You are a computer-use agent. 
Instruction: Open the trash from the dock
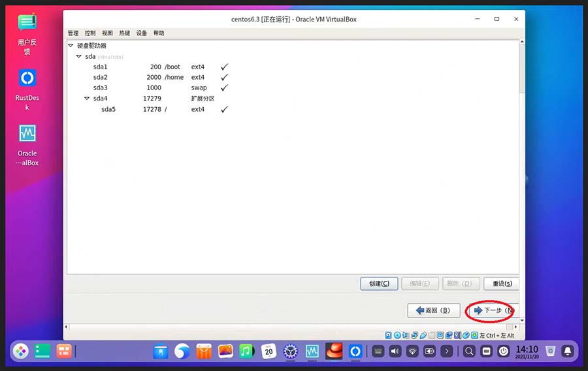click(x=550, y=351)
